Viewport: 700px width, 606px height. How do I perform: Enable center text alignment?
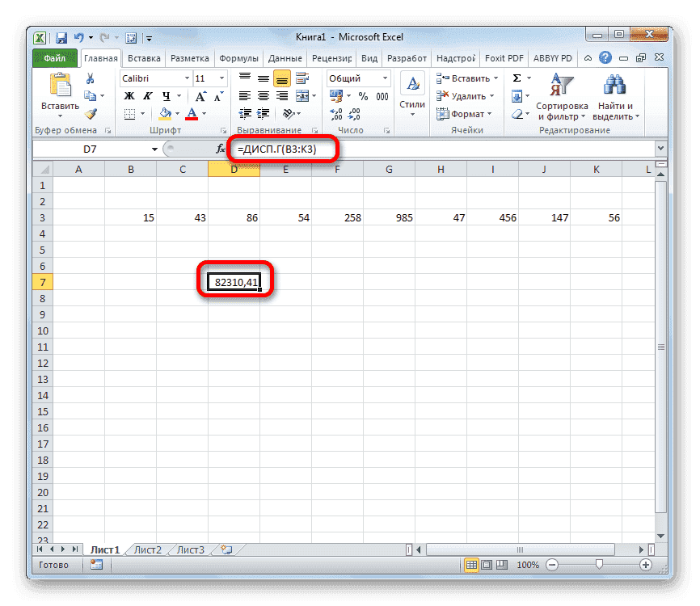tap(263, 95)
